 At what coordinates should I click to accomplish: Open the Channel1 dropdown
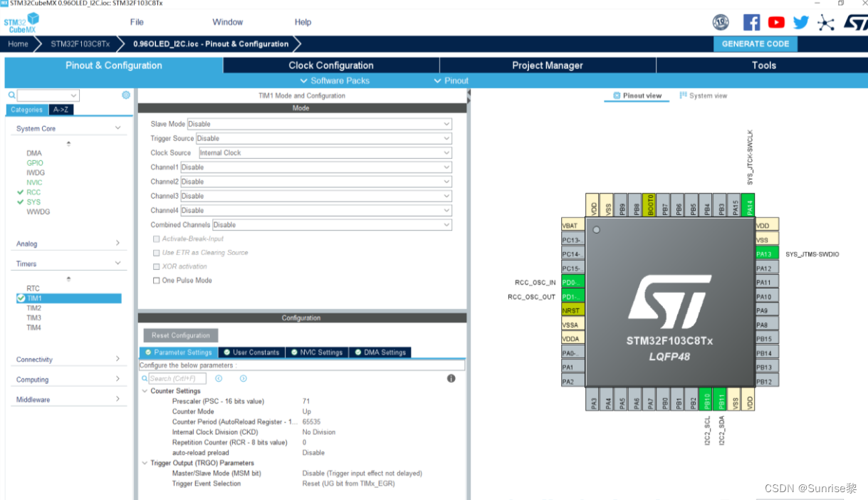pyautogui.click(x=316, y=167)
